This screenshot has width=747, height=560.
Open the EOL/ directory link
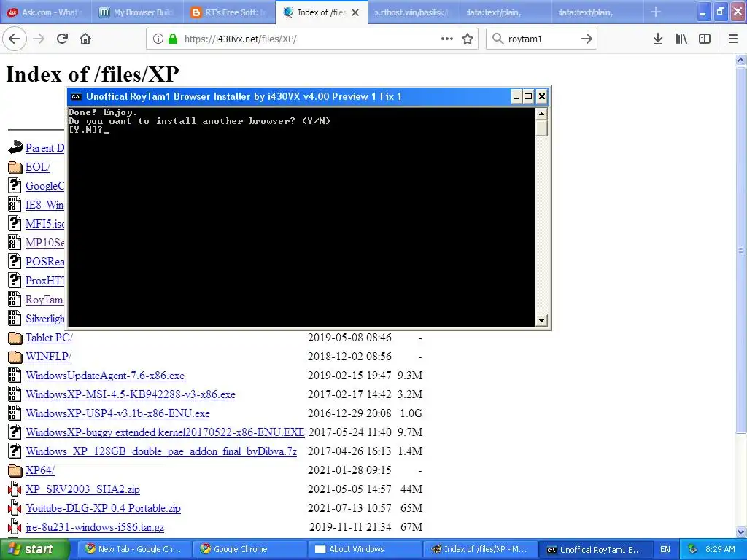coord(38,167)
